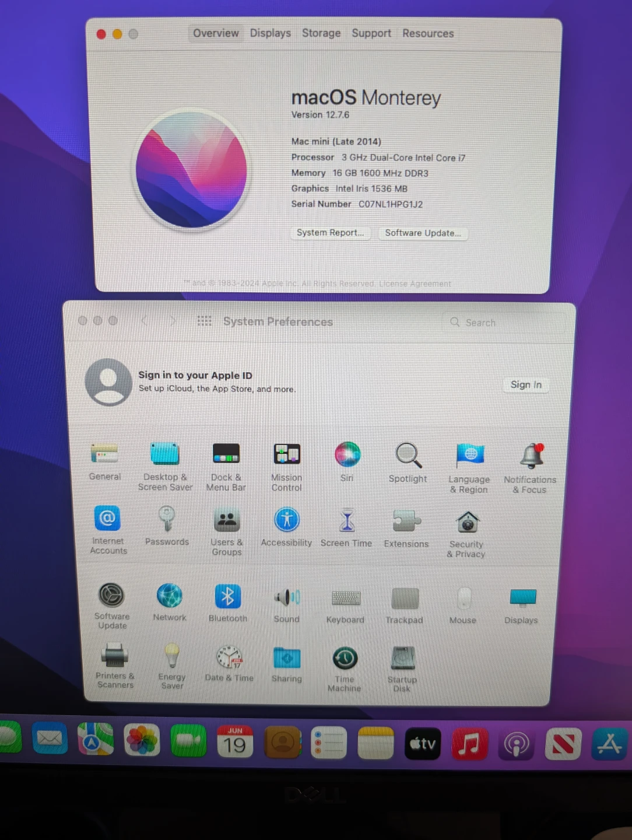Open the License Agreement link
The image size is (632, 840).
pyautogui.click(x=415, y=284)
